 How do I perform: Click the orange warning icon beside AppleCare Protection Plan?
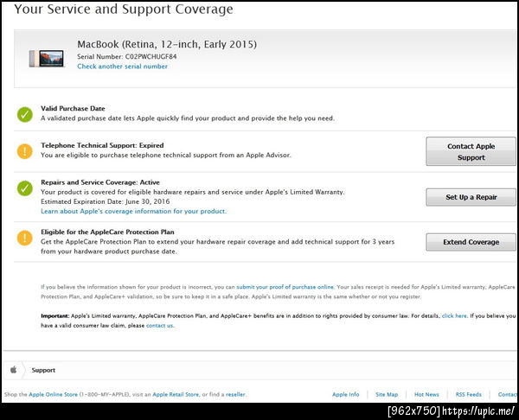[25, 239]
